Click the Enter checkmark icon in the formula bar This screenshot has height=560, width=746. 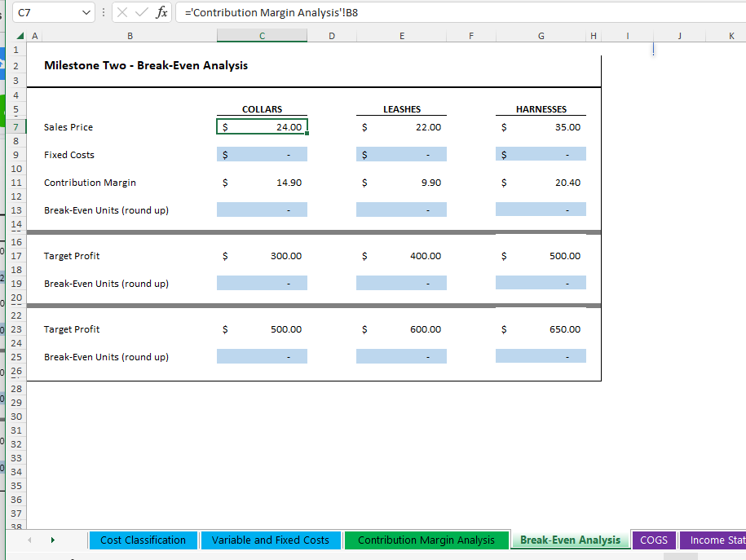[x=140, y=11]
